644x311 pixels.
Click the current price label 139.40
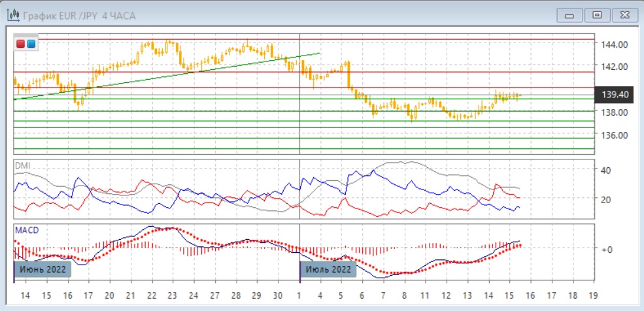(x=615, y=95)
